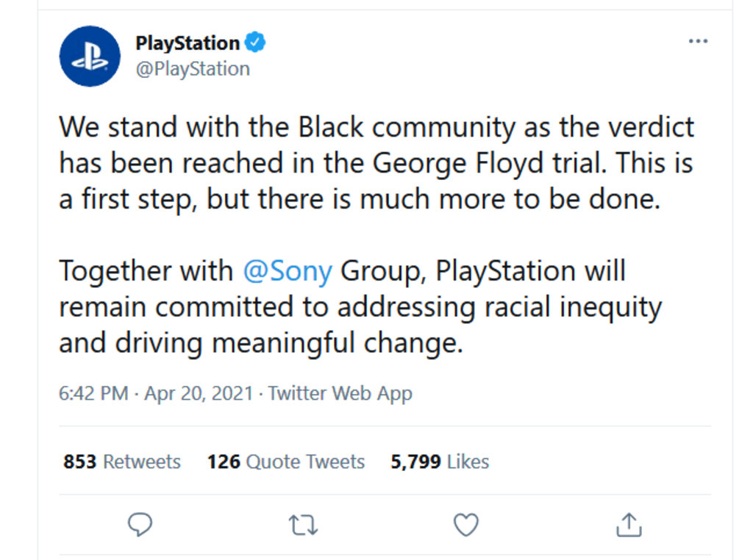Viewport: 753px width, 560px height.
Task: View the 853 Retweets list
Action: [x=122, y=462]
